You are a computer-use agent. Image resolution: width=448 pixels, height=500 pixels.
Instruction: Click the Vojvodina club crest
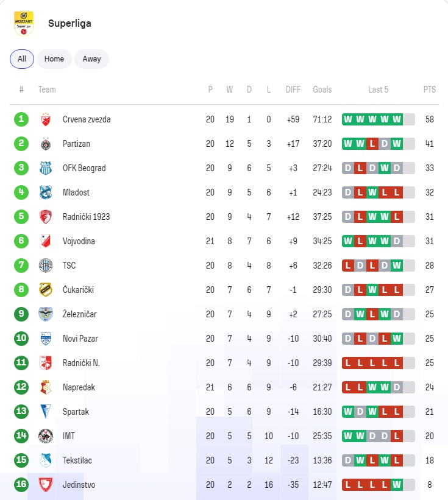46,241
